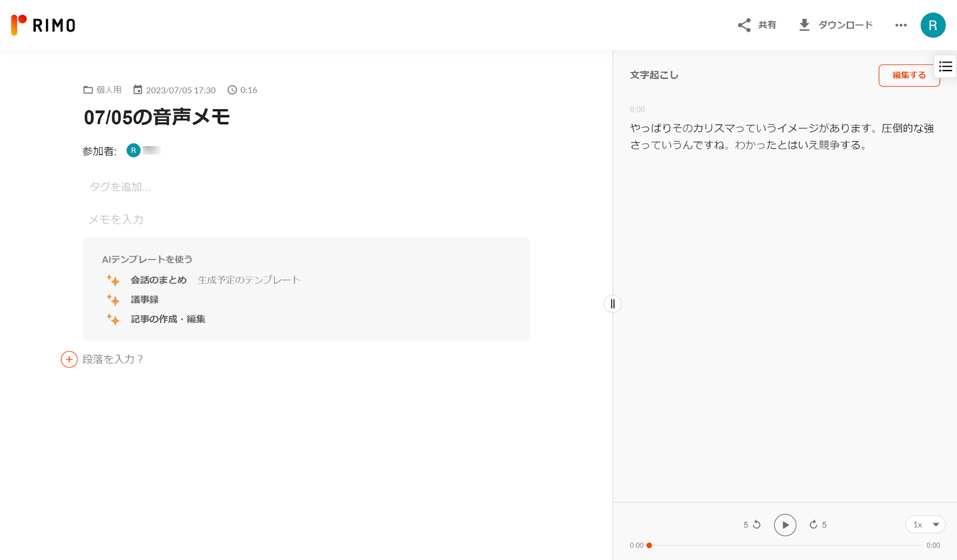Play the audio recording
This screenshot has height=560, width=957.
(x=785, y=525)
